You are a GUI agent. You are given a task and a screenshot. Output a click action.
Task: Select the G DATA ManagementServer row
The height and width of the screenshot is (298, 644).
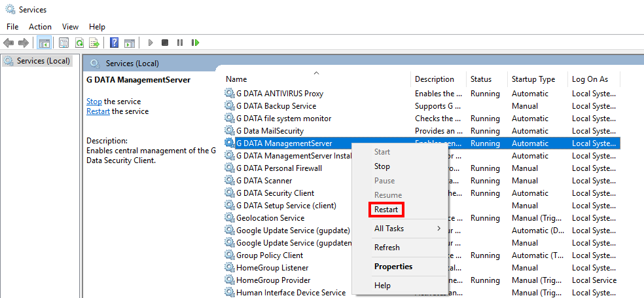point(421,143)
